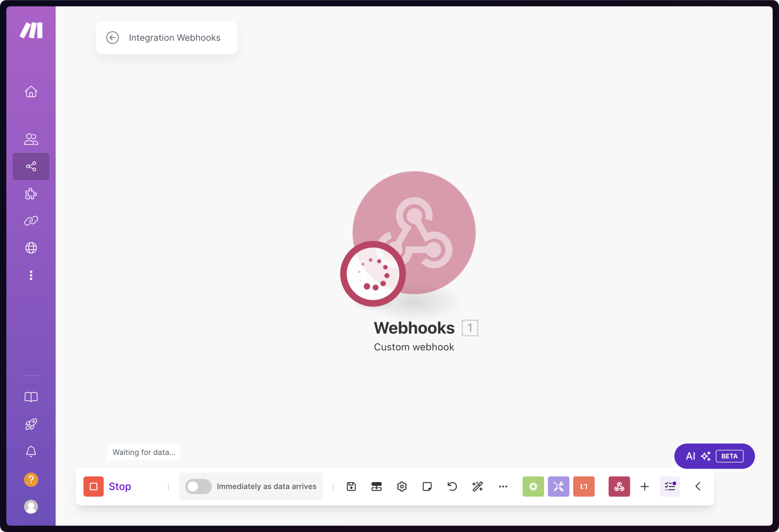Go back from Integration Webhooks
Image resolution: width=779 pixels, height=532 pixels.
(x=112, y=37)
